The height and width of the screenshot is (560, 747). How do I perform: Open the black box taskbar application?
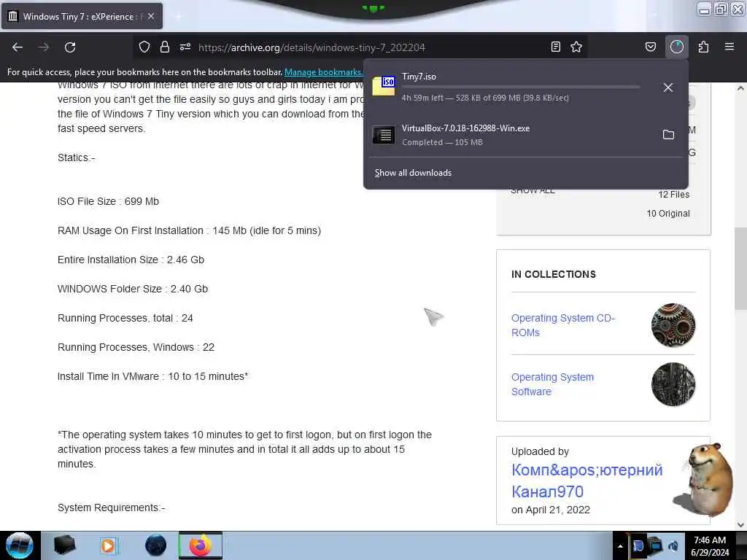64,545
